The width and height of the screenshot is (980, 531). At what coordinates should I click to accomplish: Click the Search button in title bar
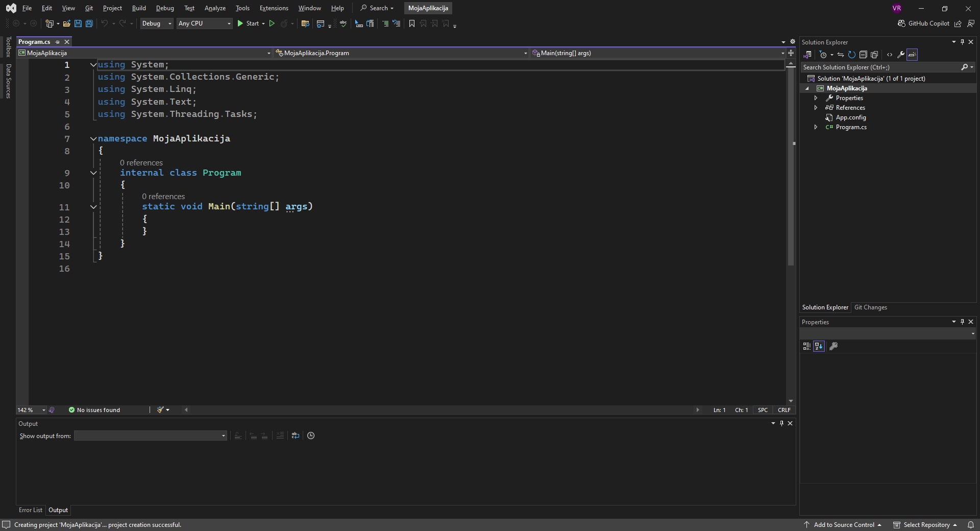pos(377,8)
